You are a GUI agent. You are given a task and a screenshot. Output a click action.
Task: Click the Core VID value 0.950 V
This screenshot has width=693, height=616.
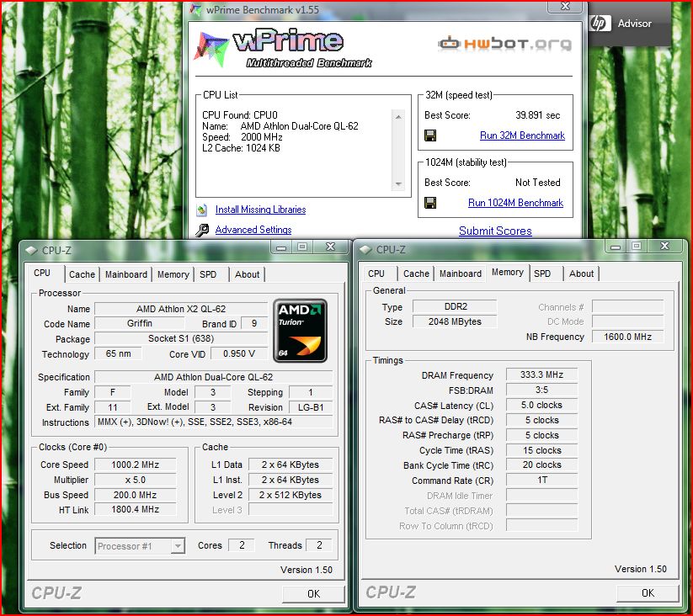[x=238, y=353]
